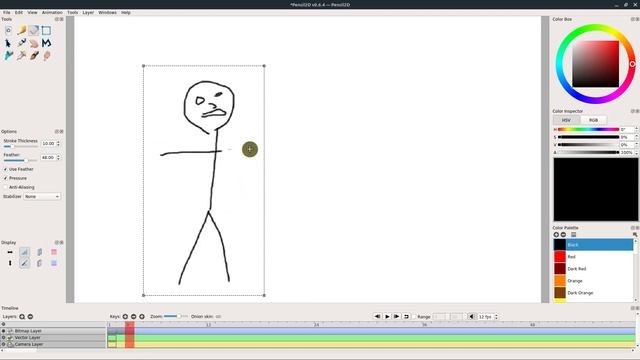Open the Stabilizer dropdown

pyautogui.click(x=42, y=196)
